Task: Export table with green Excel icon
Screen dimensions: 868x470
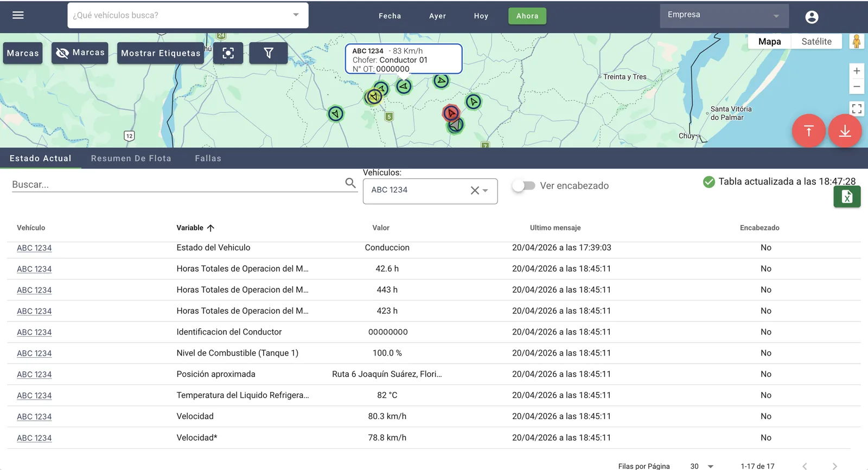Action: pos(847,196)
